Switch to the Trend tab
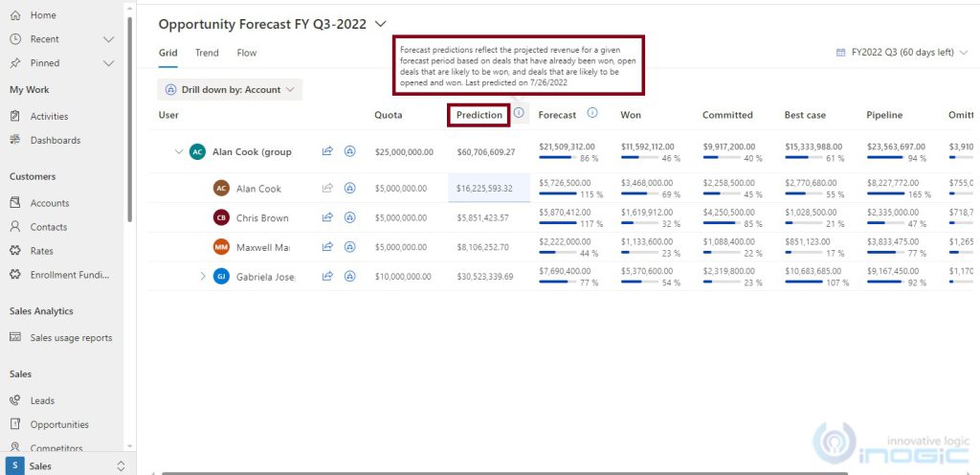 click(x=207, y=53)
